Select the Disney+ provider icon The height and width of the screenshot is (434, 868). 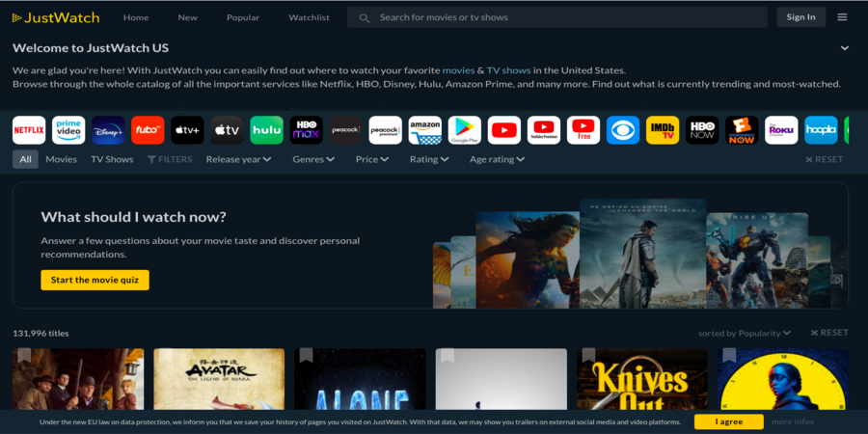(x=108, y=130)
